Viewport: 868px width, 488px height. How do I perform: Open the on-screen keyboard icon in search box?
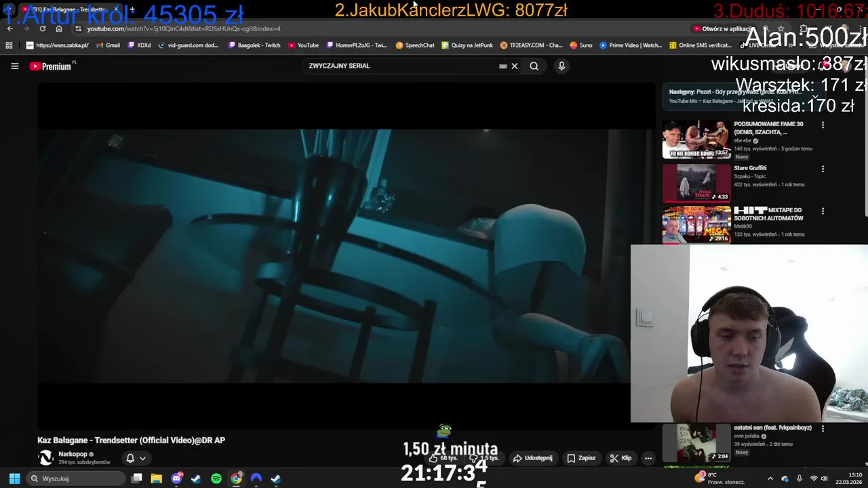coord(502,66)
